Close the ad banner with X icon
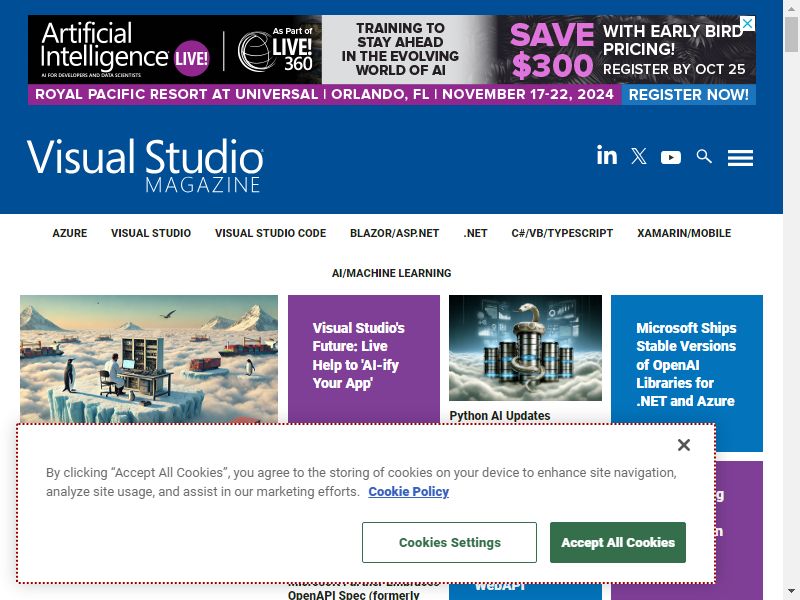This screenshot has height=600, width=800. point(747,23)
